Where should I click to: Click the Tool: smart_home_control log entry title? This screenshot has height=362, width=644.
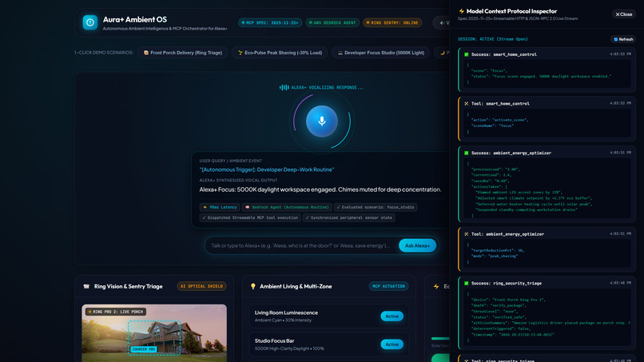(500, 104)
